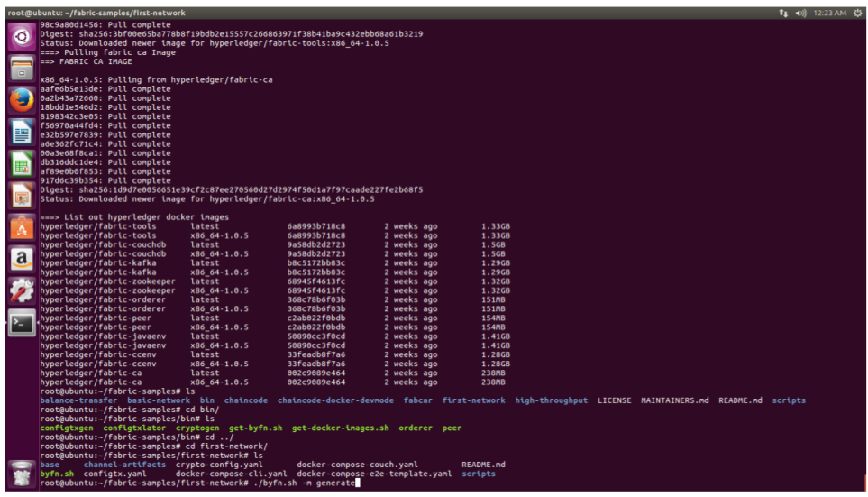The width and height of the screenshot is (868, 497).
Task: Open LibreOffice Writer from the launcher
Action: click(22, 133)
